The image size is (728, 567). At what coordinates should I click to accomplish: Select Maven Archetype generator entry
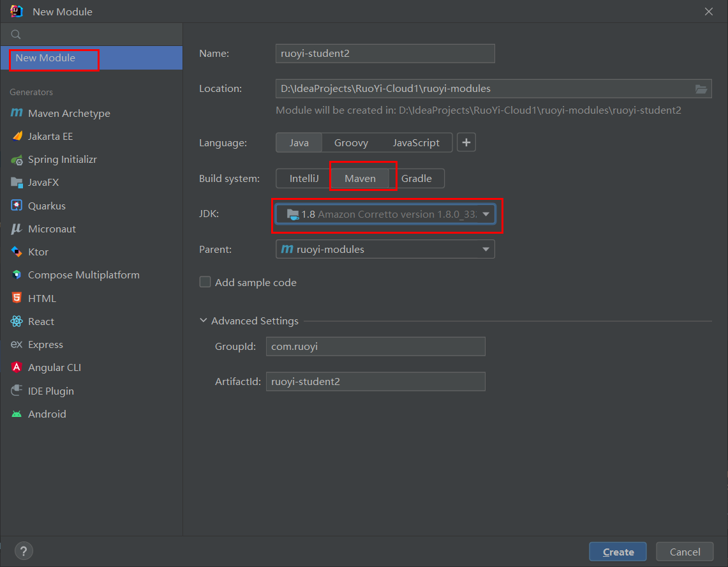91,114
